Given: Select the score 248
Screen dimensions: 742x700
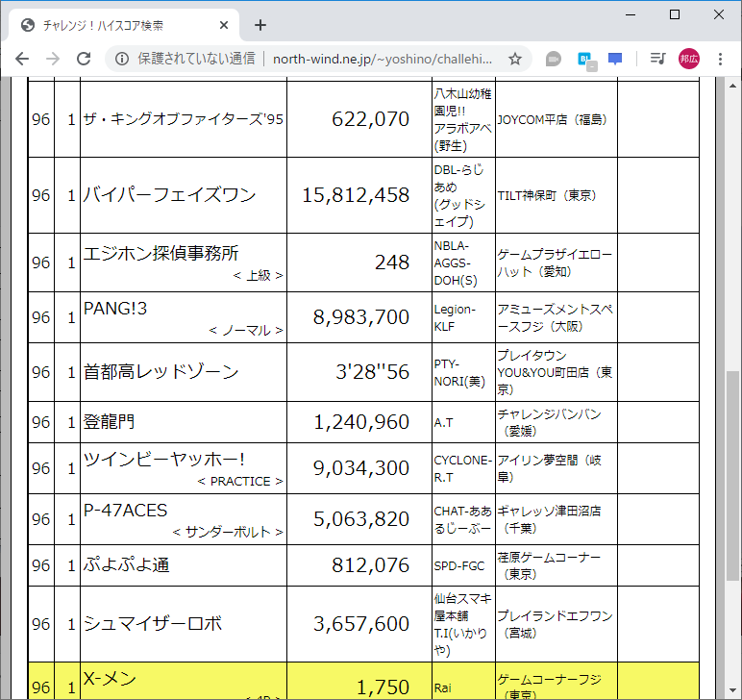Looking at the screenshot, I should [x=392, y=262].
